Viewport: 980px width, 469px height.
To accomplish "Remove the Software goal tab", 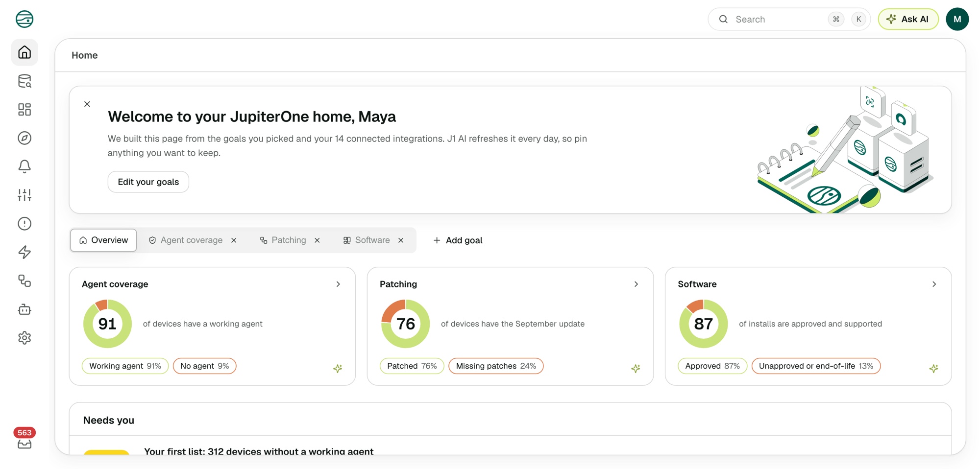I will pos(401,240).
